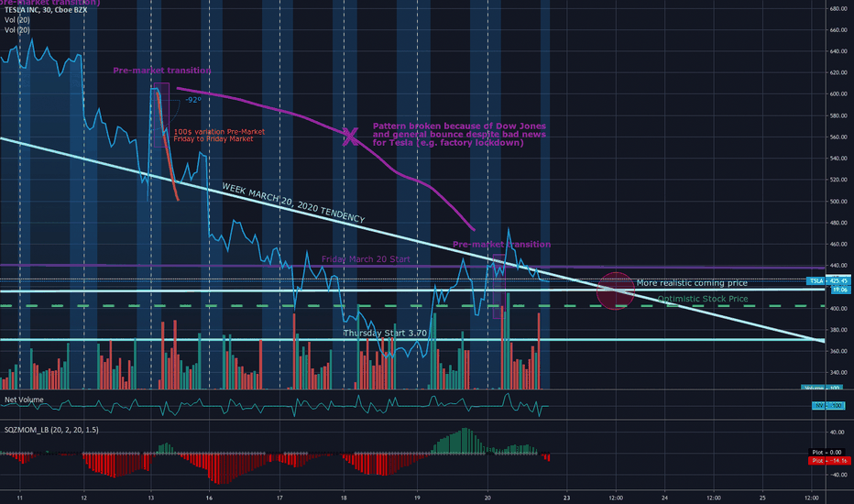Select the WEEK MARCH 20, 2020 TENDENCY label

(293, 203)
